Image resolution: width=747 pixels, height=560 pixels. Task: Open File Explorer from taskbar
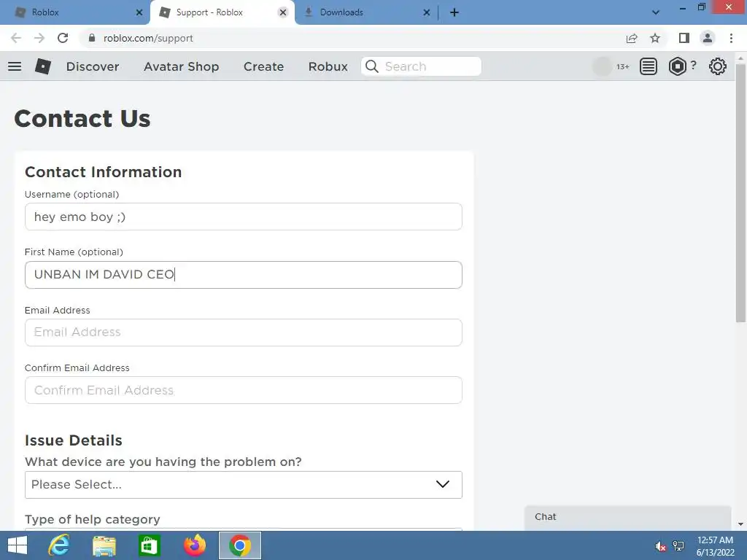point(104,545)
